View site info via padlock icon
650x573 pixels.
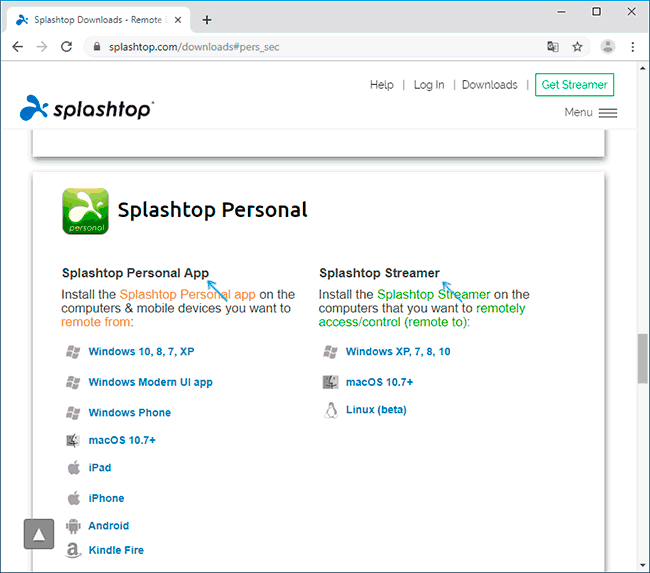(97, 46)
